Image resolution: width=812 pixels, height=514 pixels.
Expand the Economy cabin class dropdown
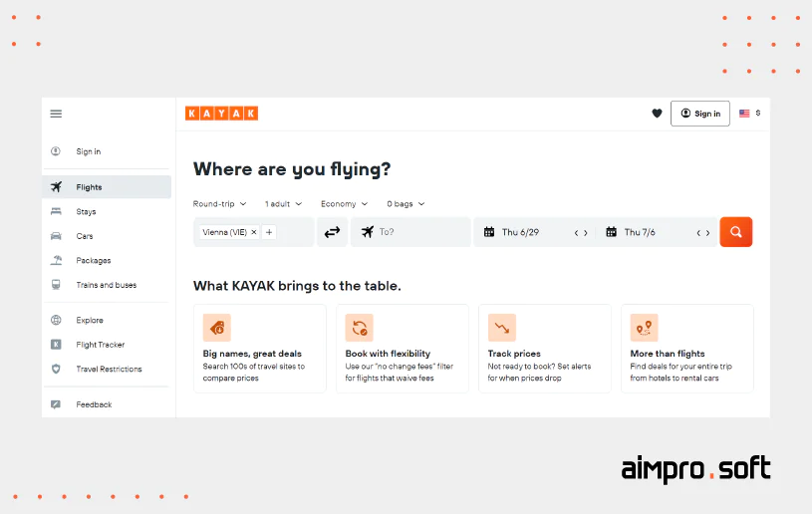pos(344,204)
